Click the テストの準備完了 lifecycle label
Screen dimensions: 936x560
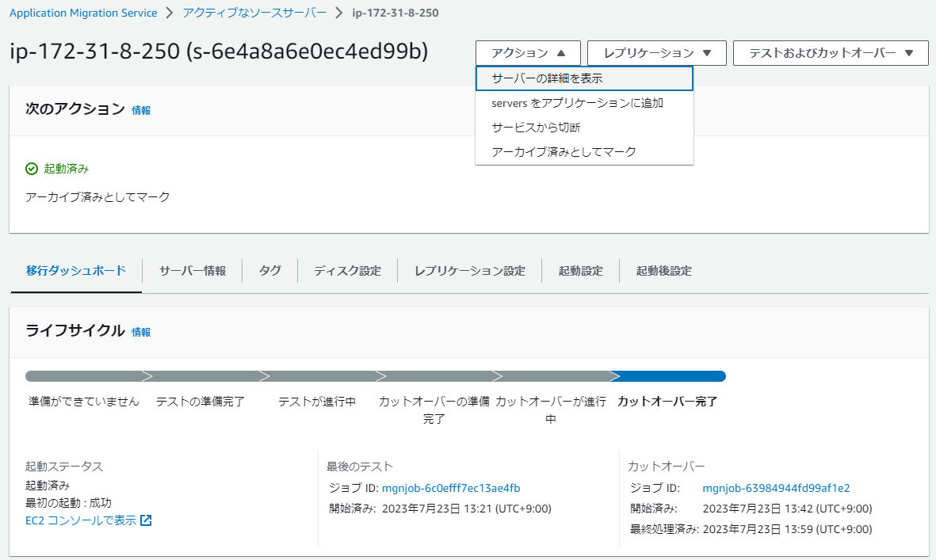(201, 402)
